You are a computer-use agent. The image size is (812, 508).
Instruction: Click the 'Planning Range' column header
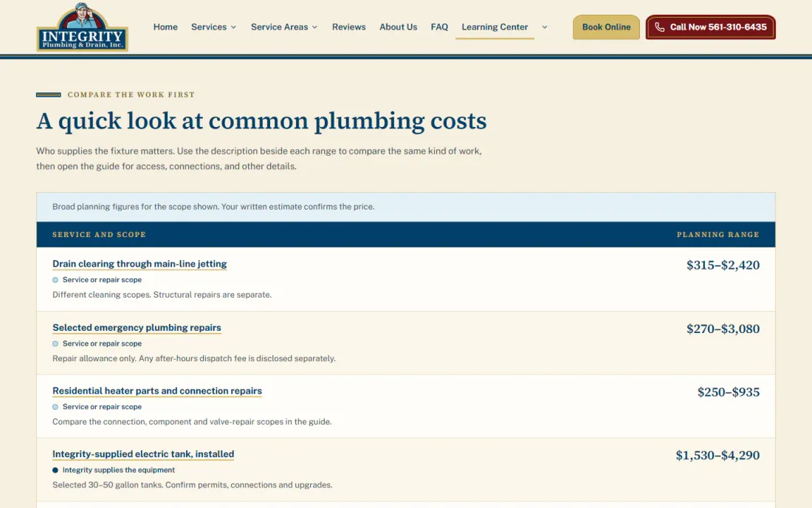(x=718, y=235)
